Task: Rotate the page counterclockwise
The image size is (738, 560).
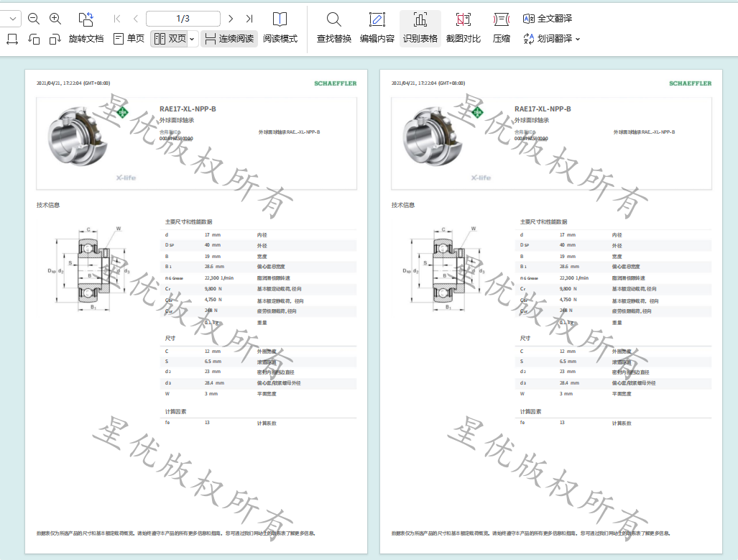Action: pos(34,39)
